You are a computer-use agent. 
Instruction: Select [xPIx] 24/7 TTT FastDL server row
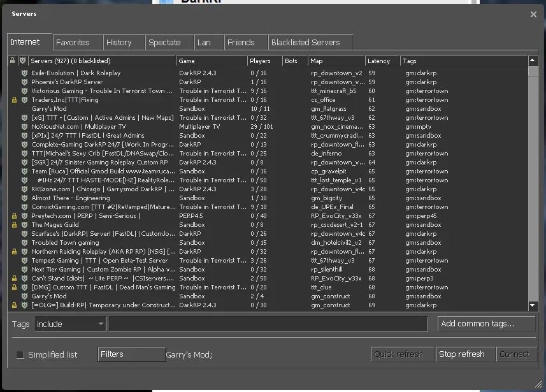268,136
